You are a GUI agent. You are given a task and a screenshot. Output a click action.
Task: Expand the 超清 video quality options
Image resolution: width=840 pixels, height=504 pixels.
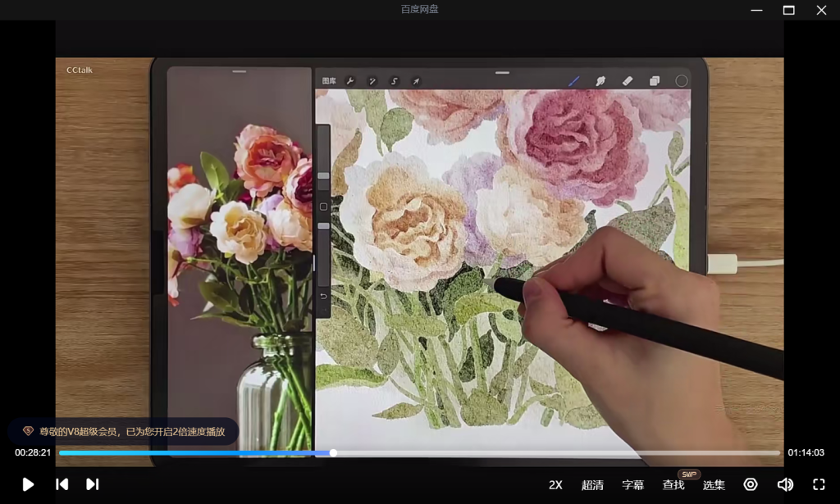592,485
